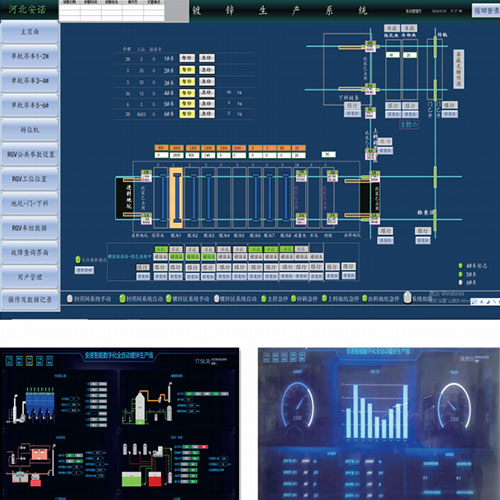The width and height of the screenshot is (500, 500).
Task: Click the yellow pause button for crane 2#车
Action: [x=187, y=70]
